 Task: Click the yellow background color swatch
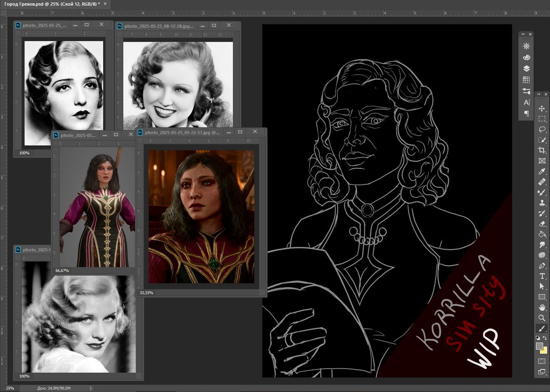[545, 351]
